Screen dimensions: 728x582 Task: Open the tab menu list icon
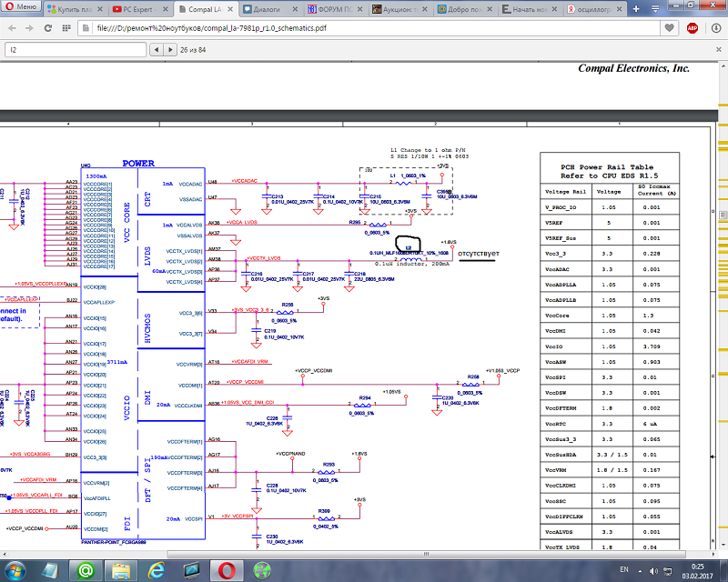(655, 9)
